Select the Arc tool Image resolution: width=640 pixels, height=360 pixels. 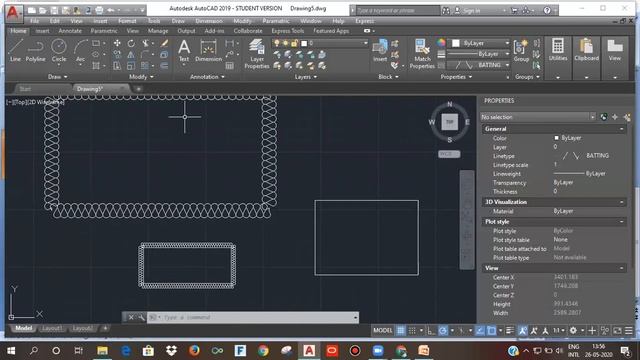click(x=80, y=50)
